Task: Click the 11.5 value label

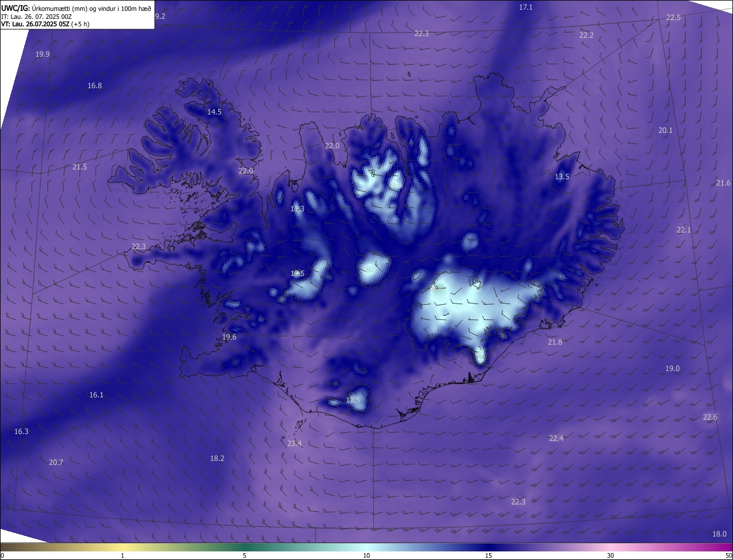Action: point(353,400)
